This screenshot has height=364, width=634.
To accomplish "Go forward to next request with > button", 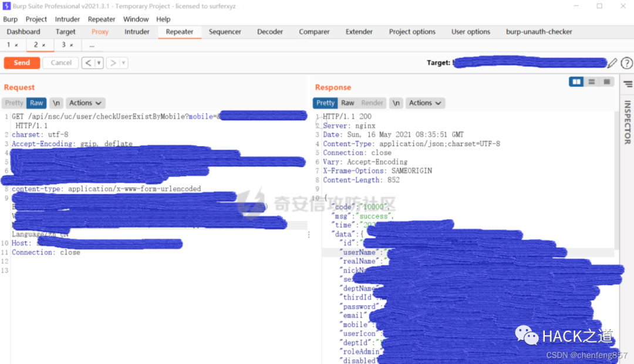I will [113, 63].
